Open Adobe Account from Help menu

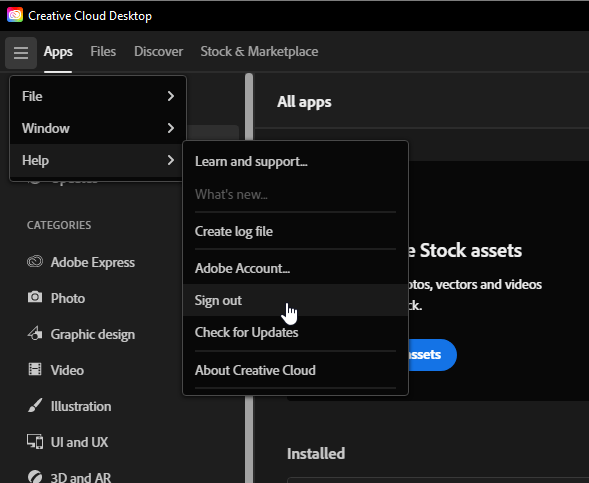(x=295, y=268)
